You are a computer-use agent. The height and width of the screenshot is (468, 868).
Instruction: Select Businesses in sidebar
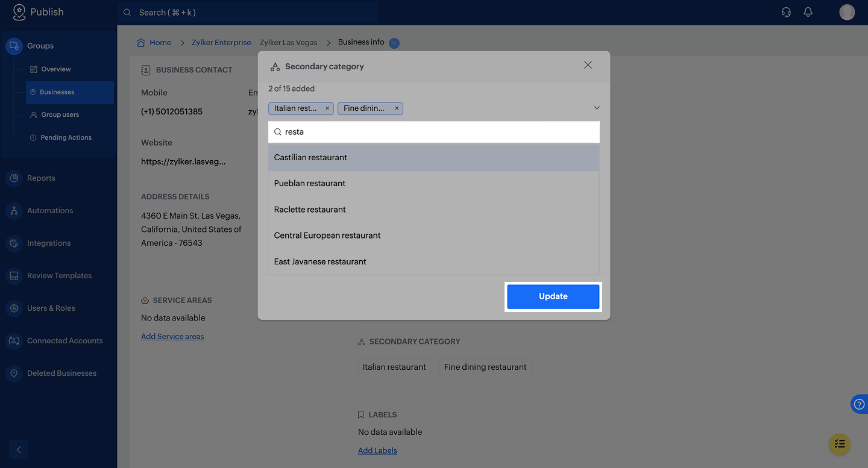click(x=70, y=92)
